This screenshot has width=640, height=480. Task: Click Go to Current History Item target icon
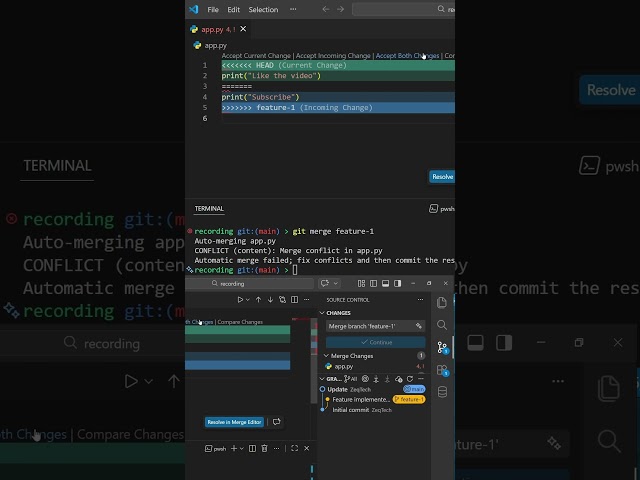[x=365, y=379]
